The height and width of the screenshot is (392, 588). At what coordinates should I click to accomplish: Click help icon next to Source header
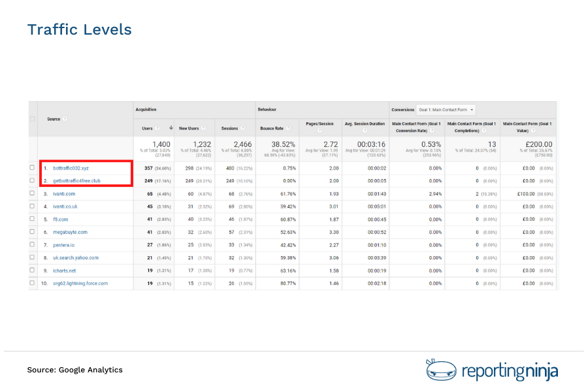pyautogui.click(x=65, y=119)
